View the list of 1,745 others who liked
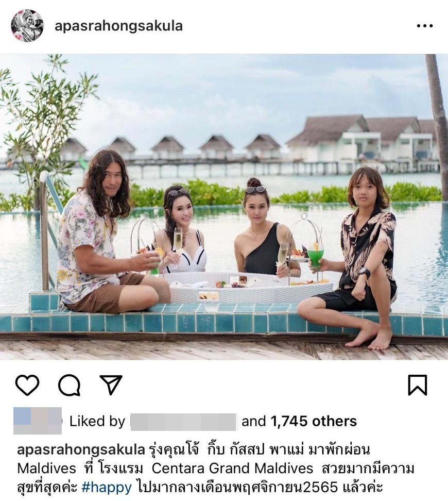 (x=314, y=421)
